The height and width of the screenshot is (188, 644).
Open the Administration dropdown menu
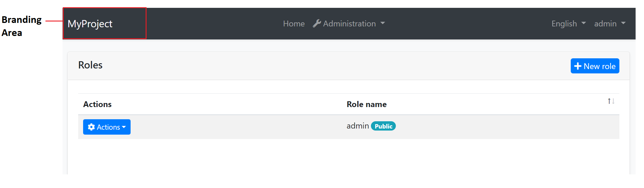pos(349,23)
